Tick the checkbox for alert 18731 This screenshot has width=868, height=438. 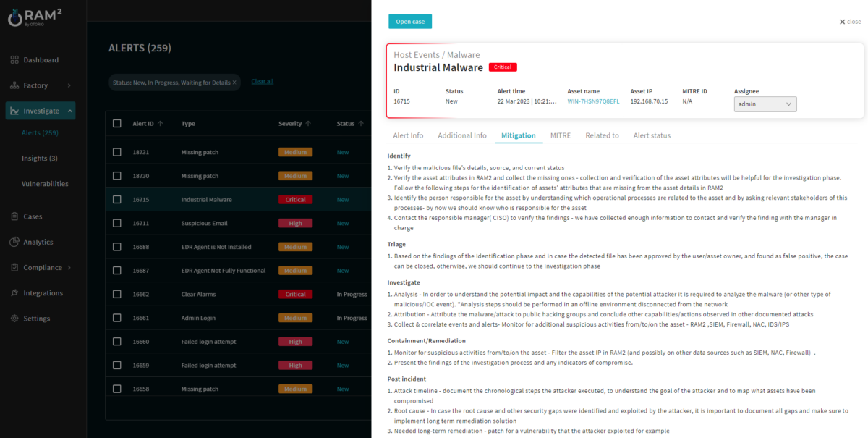117,152
